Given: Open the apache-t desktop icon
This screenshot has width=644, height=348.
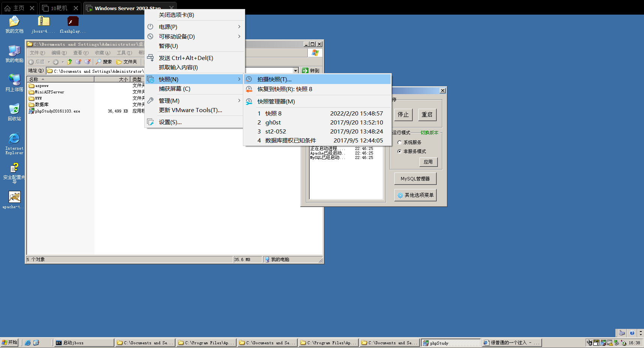Looking at the screenshot, I should (x=14, y=199).
